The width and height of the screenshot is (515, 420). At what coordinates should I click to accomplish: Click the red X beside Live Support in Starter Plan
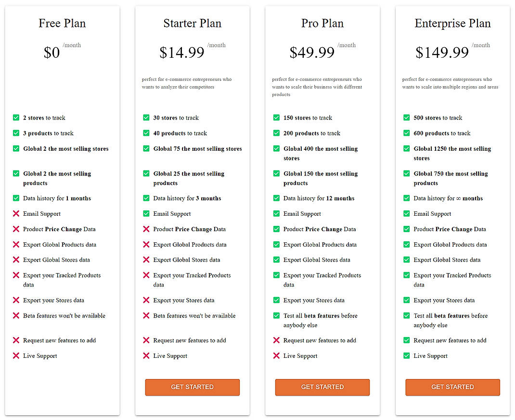146,355
